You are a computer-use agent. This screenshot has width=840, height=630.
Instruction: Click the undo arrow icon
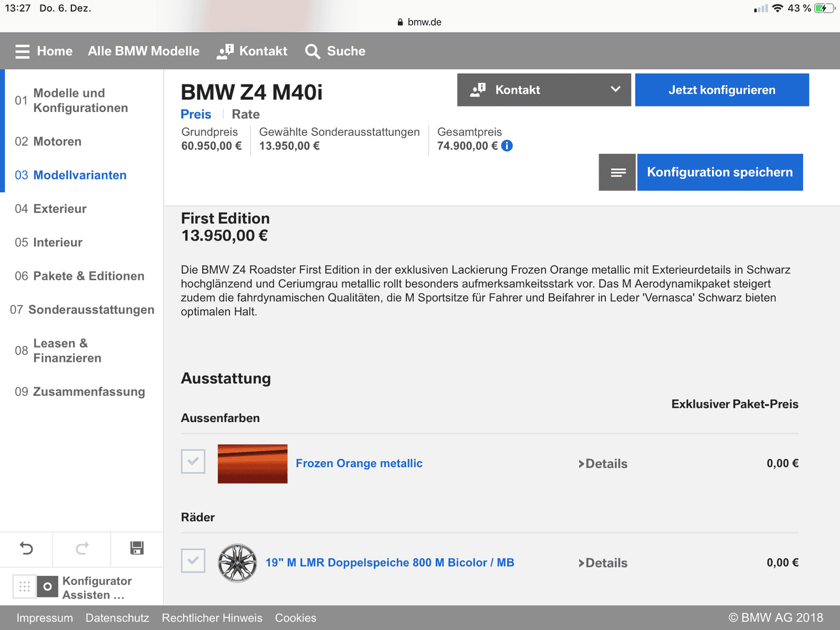pyautogui.click(x=26, y=549)
